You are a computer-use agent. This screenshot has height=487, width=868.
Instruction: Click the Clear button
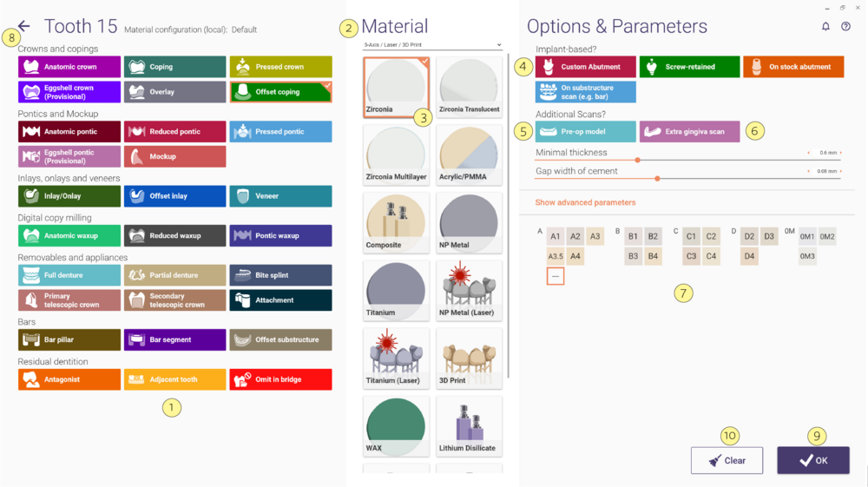(727, 460)
